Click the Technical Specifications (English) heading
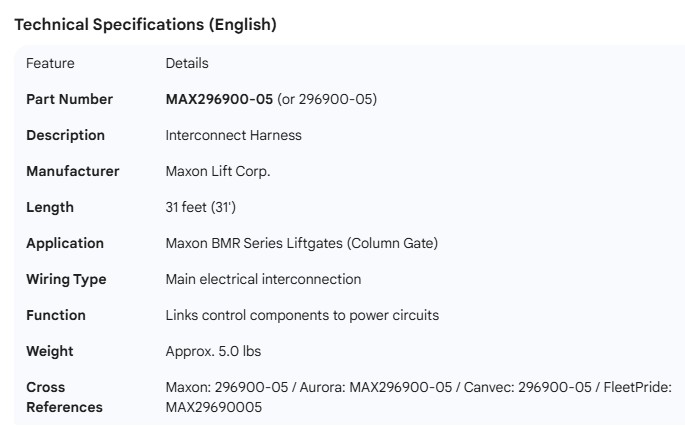685x429 pixels. (145, 25)
